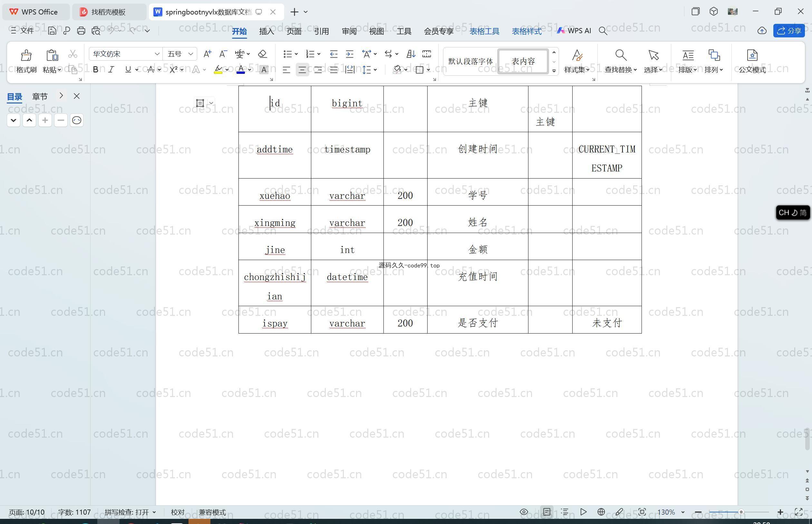Click the fullscreen expand icon in status bar

(798, 512)
